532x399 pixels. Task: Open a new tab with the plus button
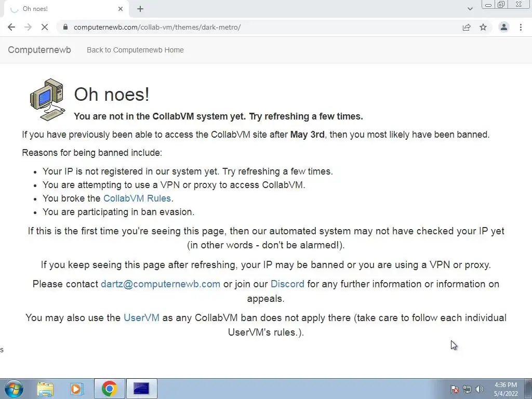pos(140,9)
